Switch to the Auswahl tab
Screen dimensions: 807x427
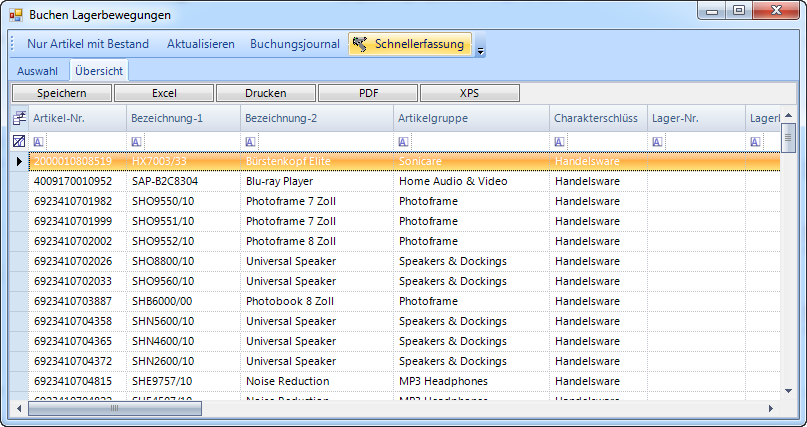point(37,71)
